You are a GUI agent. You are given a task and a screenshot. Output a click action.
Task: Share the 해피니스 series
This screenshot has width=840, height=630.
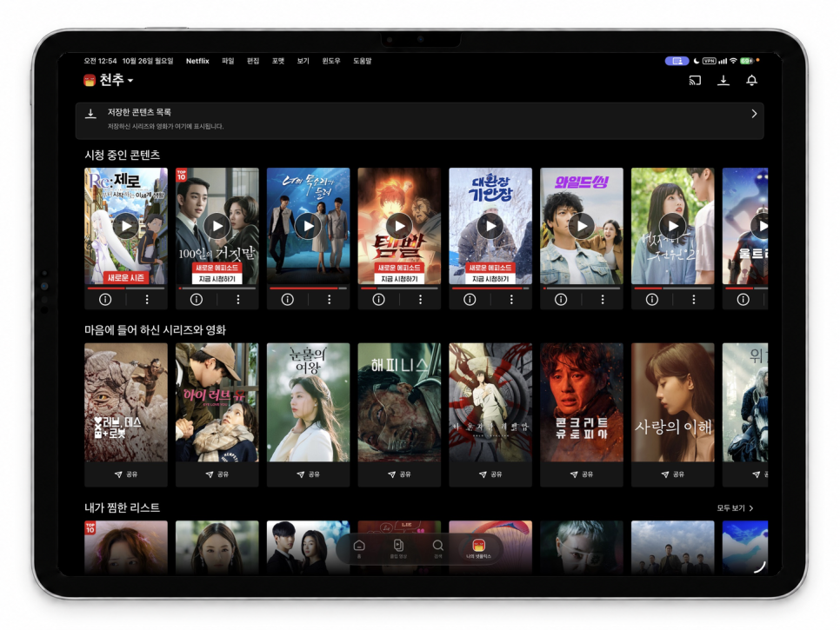click(x=399, y=474)
